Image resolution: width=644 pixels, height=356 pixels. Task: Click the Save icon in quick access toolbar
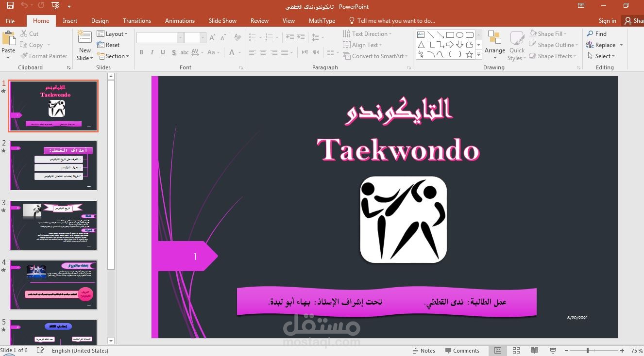(x=10, y=6)
